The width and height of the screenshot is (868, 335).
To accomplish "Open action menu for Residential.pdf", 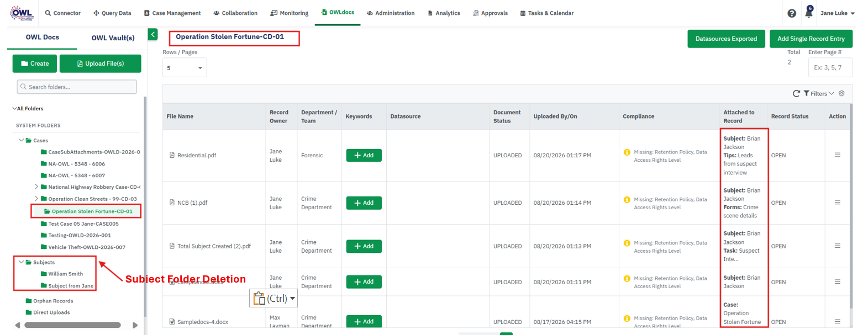I will click(837, 155).
